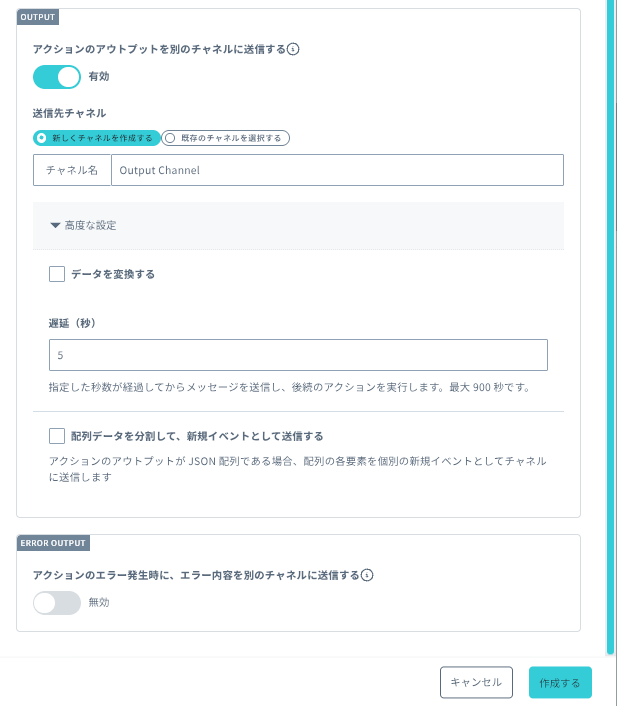Select 新しくチャネルを作成する radio option
Screen dimensions: 617x706
coord(97,138)
